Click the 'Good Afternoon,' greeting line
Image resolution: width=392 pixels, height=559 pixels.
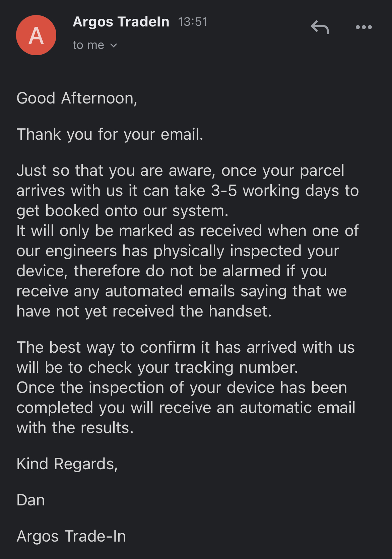click(x=77, y=98)
